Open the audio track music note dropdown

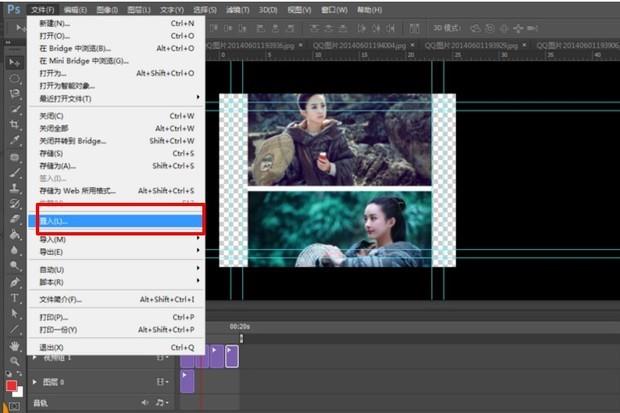[x=161, y=403]
